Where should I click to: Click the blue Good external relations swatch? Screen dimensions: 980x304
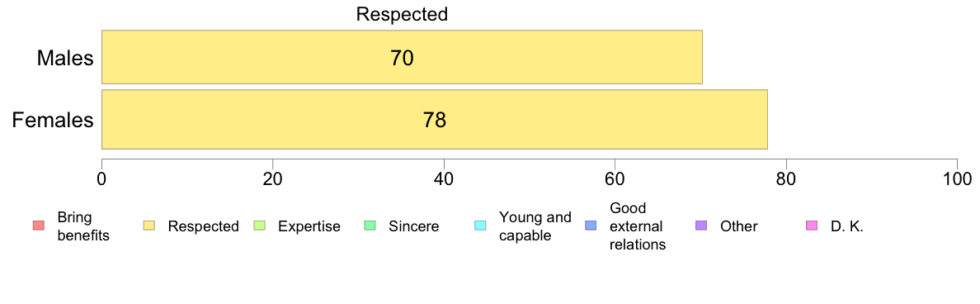[589, 226]
